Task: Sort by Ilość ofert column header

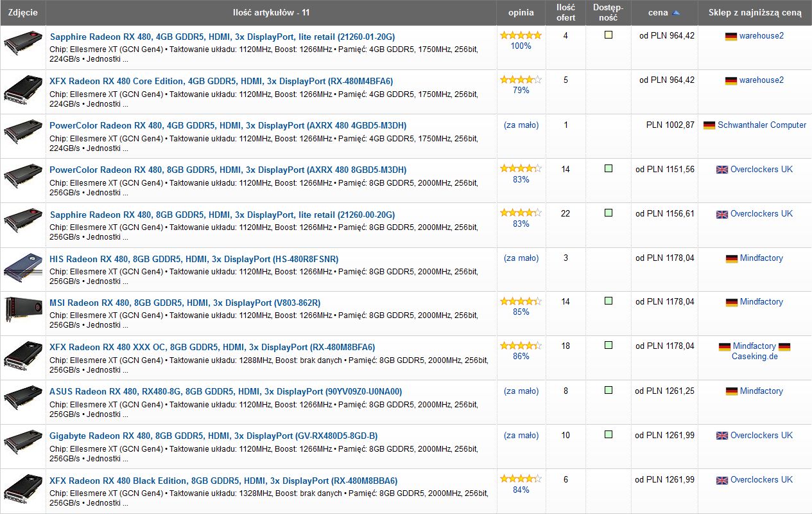Action: click(x=566, y=13)
